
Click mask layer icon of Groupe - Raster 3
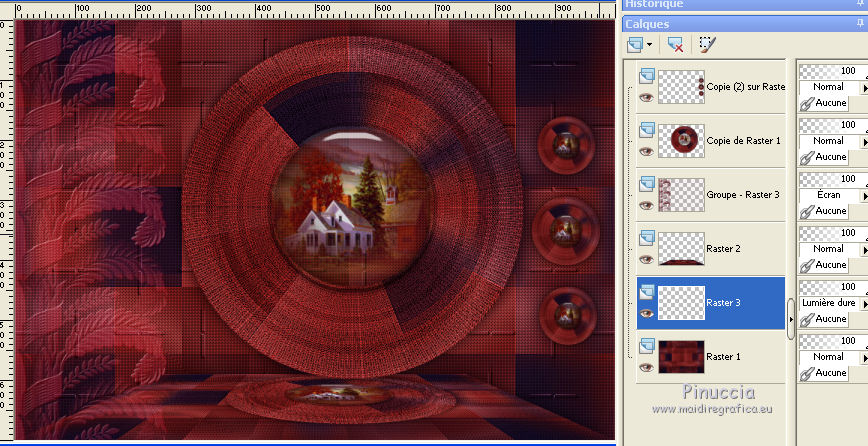click(647, 184)
